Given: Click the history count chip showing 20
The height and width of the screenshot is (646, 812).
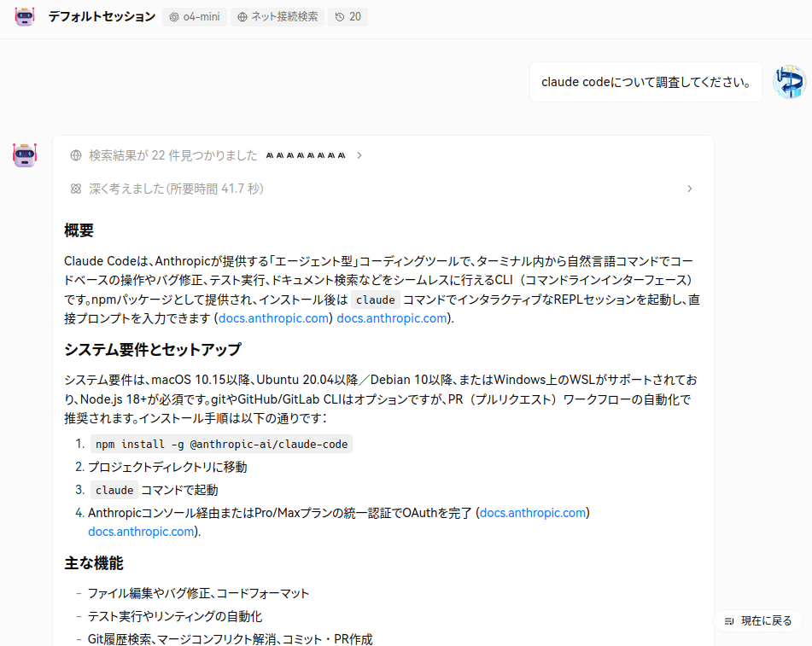Looking at the screenshot, I should (348, 17).
